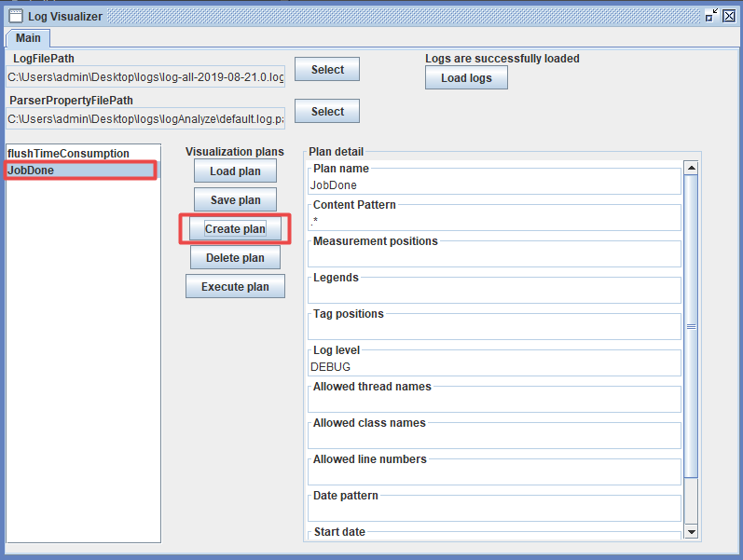Viewport: 743px width, 560px height.
Task: Click the scrollbar down arrow in Plan detail
Action: 691,531
